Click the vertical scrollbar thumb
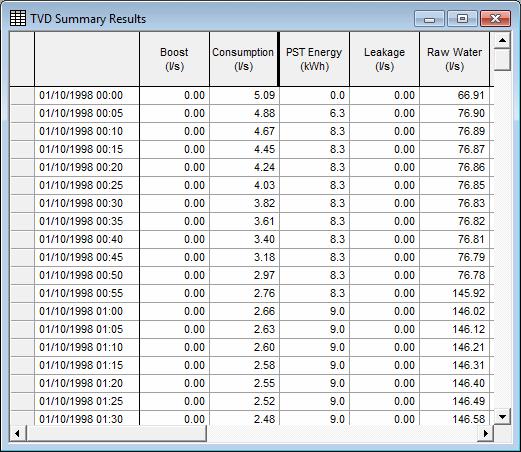 point(502,59)
